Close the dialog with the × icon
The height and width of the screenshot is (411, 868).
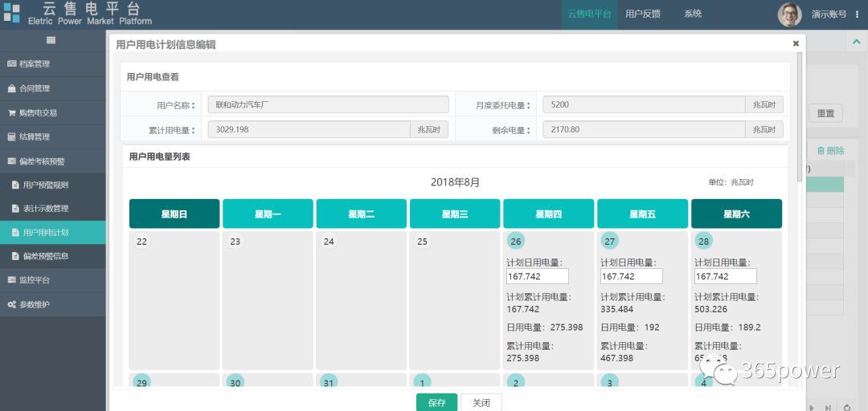[x=796, y=44]
